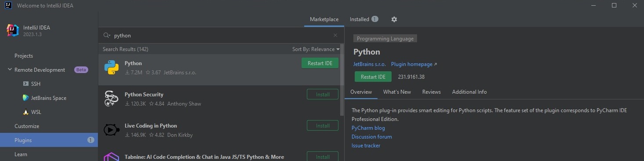Viewport: 644px width, 161px height.
Task: Click the JetBrains Space icon
Action: (x=26, y=98)
